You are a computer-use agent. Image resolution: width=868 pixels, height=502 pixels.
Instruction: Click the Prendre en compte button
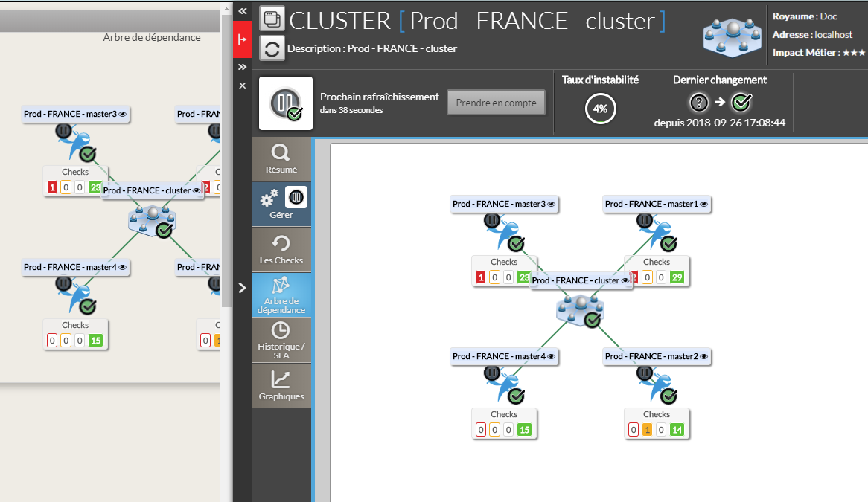pos(496,103)
